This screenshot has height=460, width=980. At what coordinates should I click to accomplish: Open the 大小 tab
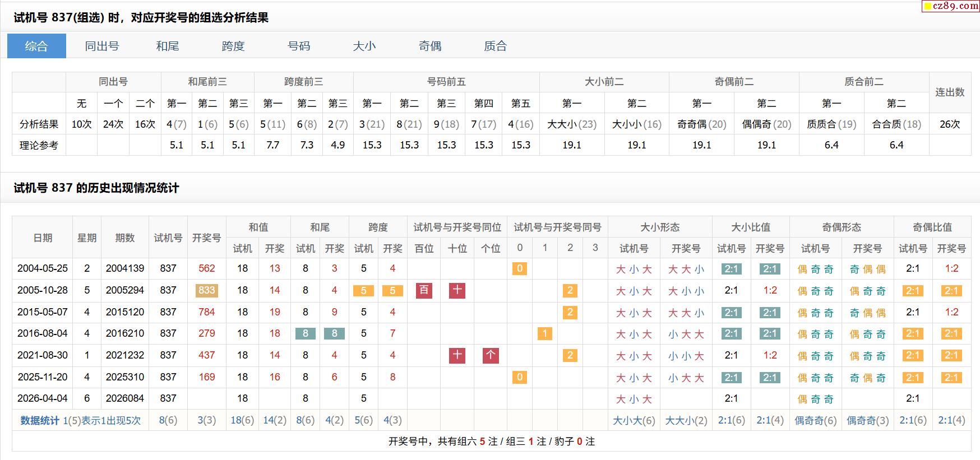[364, 46]
